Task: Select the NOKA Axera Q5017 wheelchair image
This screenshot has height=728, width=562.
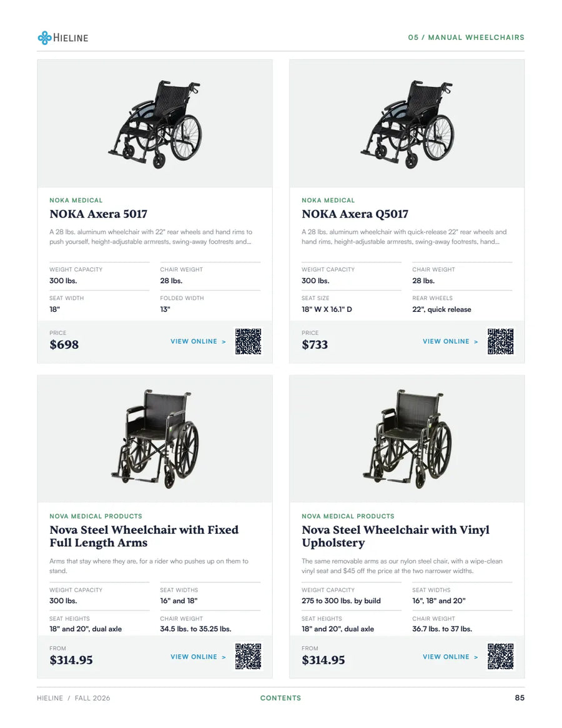Action: [x=408, y=124]
